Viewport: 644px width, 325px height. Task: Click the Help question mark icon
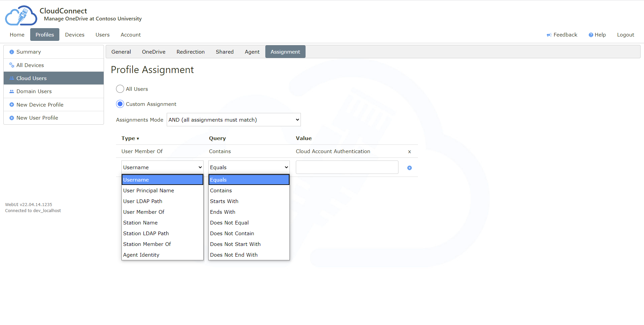[x=591, y=35]
